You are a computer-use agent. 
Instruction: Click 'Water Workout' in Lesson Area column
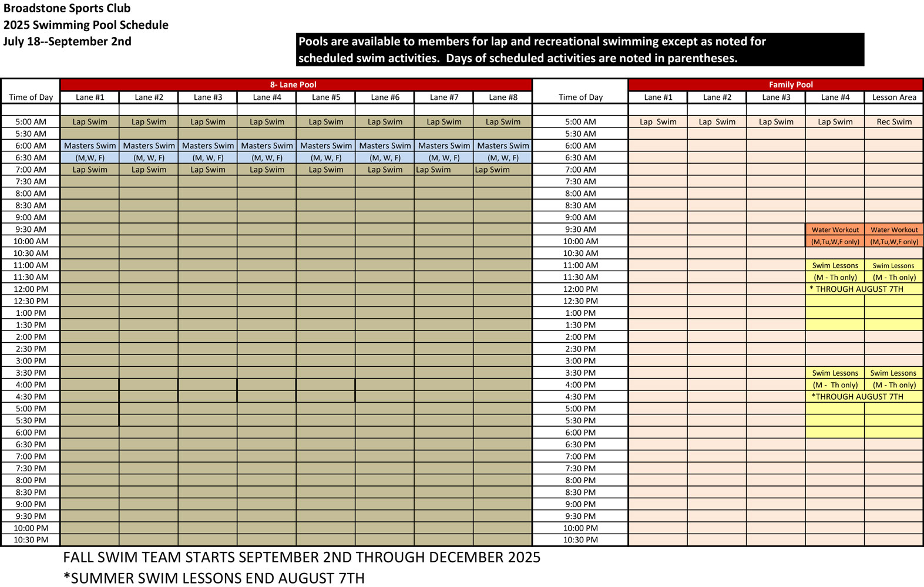pyautogui.click(x=894, y=230)
